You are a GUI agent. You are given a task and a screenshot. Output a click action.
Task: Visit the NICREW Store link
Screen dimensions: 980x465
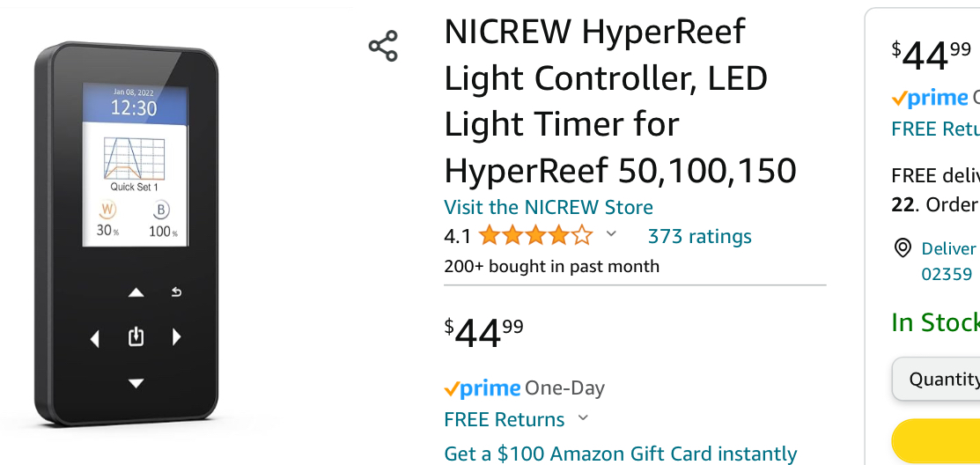pos(549,208)
